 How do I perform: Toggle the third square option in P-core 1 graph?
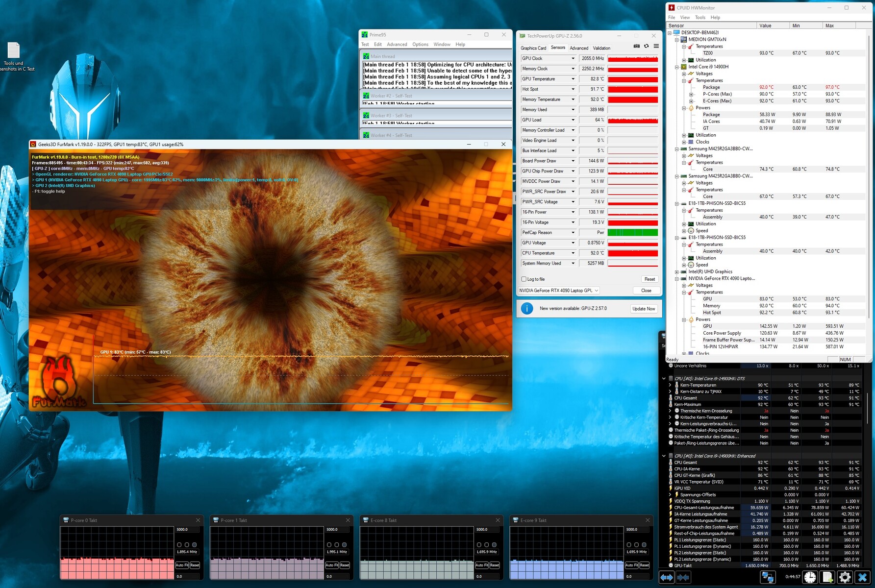click(345, 545)
